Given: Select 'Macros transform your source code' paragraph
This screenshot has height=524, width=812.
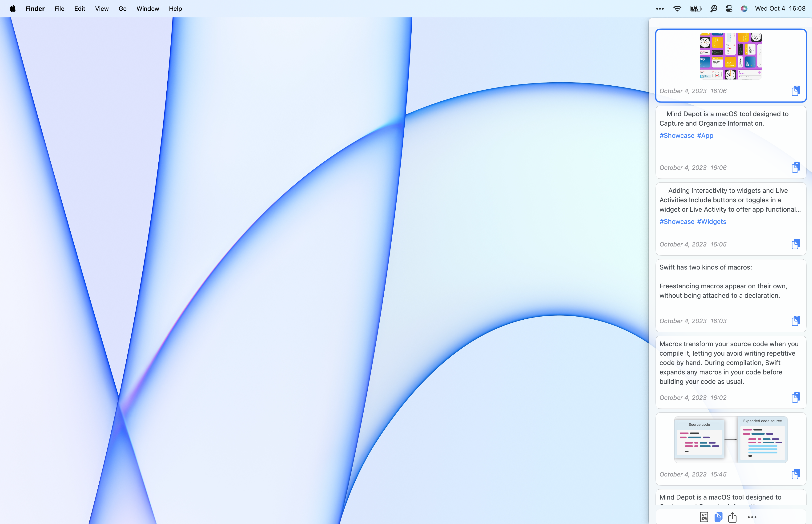Looking at the screenshot, I should (729, 363).
